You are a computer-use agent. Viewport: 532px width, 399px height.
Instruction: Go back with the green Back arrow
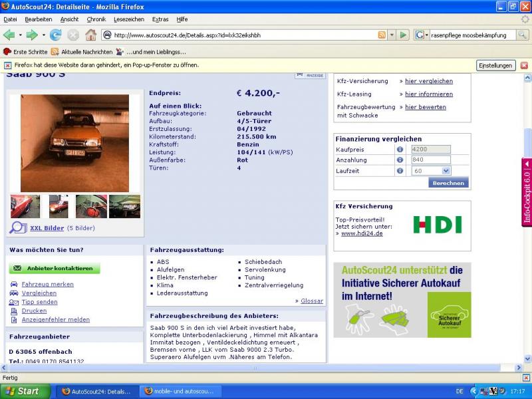[9, 35]
